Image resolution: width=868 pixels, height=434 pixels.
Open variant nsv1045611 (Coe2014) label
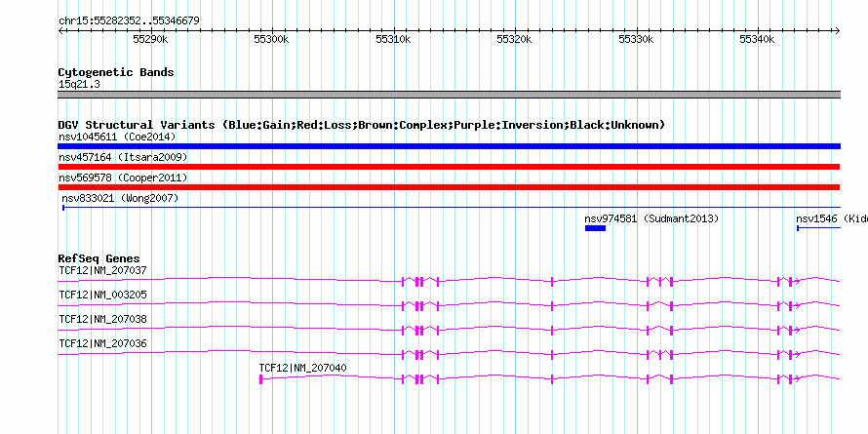116,137
